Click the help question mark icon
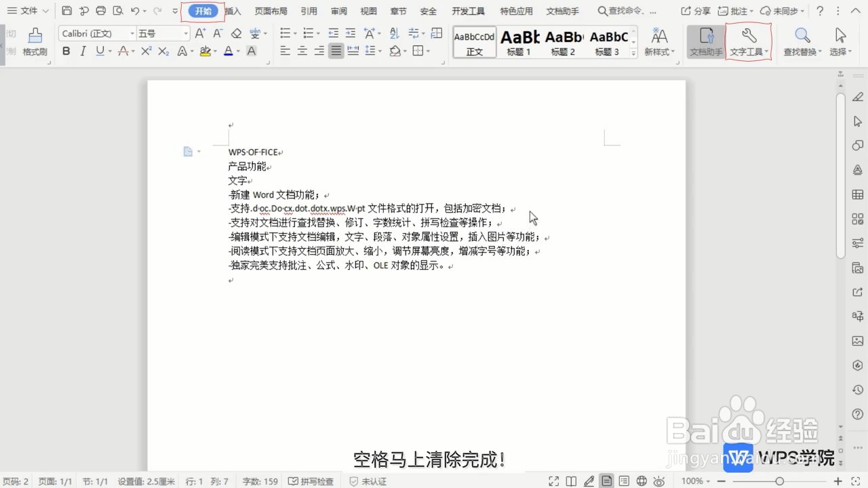This screenshot has height=488, width=868. (820, 11)
